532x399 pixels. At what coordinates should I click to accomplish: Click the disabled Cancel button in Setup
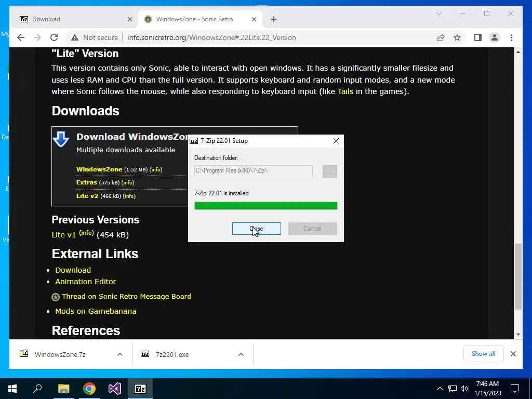click(312, 229)
